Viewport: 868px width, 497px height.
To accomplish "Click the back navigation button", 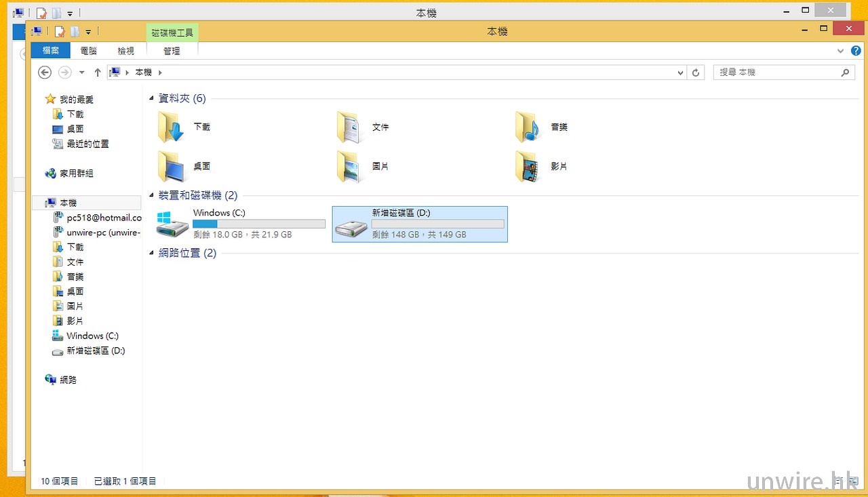I will (45, 73).
